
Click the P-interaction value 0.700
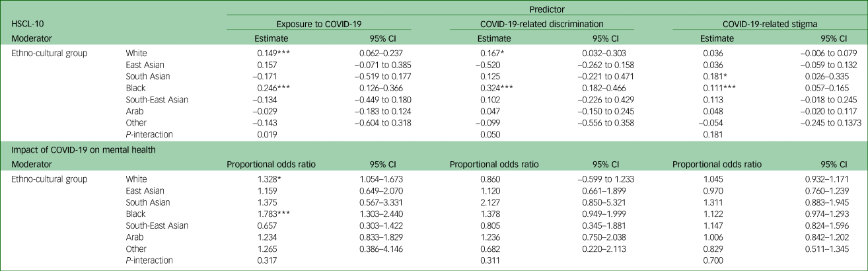click(711, 259)
